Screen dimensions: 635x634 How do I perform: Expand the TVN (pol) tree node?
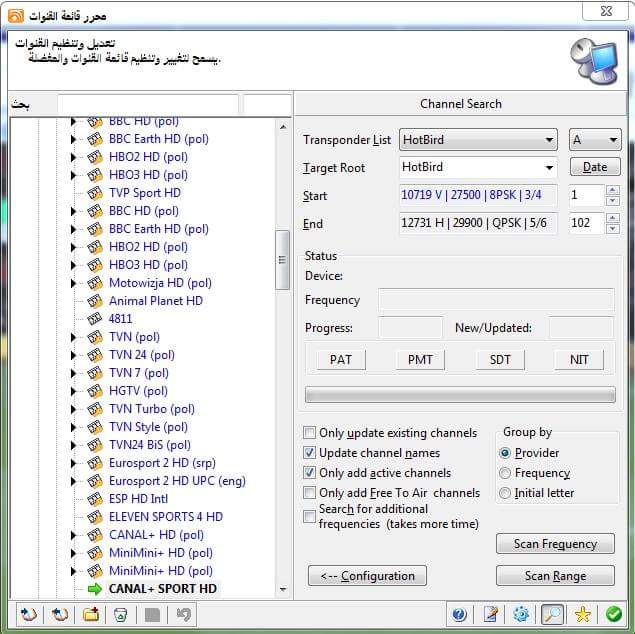(x=73, y=337)
